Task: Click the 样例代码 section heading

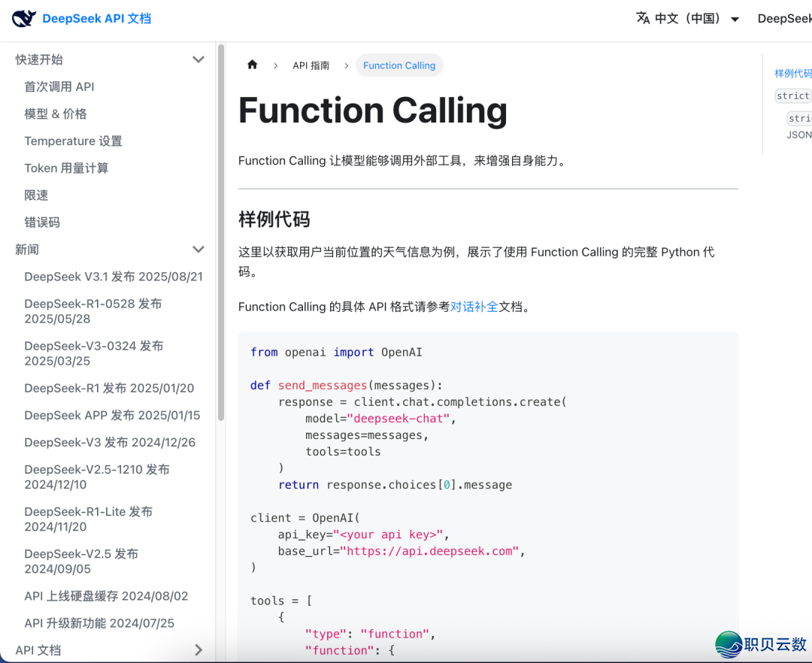Action: [274, 219]
